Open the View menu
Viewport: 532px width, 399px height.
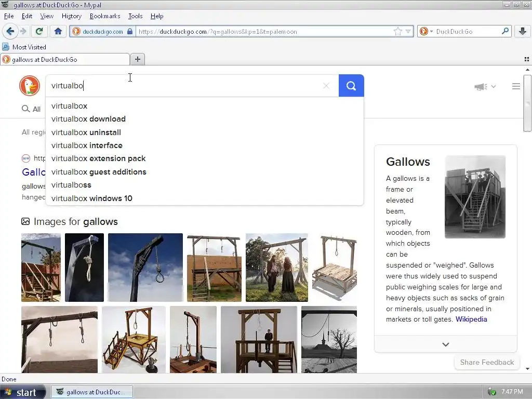[x=47, y=16]
